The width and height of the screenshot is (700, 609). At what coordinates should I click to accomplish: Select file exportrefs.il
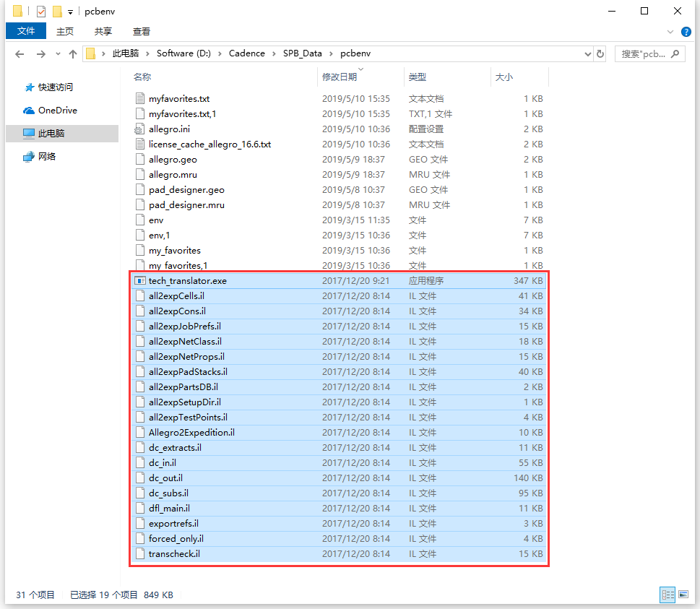click(173, 524)
